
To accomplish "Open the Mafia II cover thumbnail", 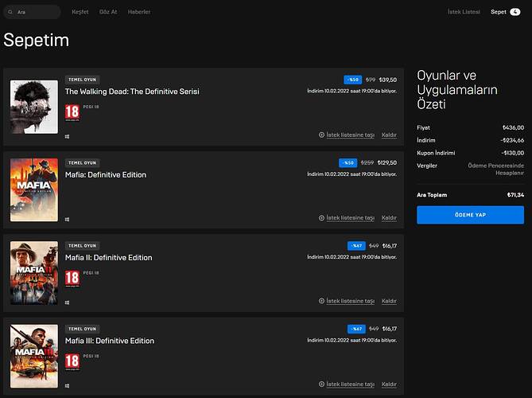I will pyautogui.click(x=34, y=273).
